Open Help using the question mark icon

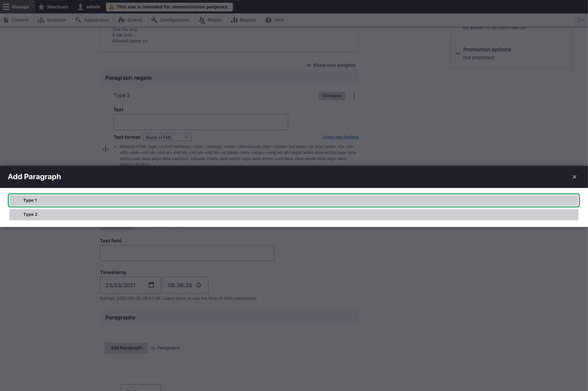[x=269, y=20]
